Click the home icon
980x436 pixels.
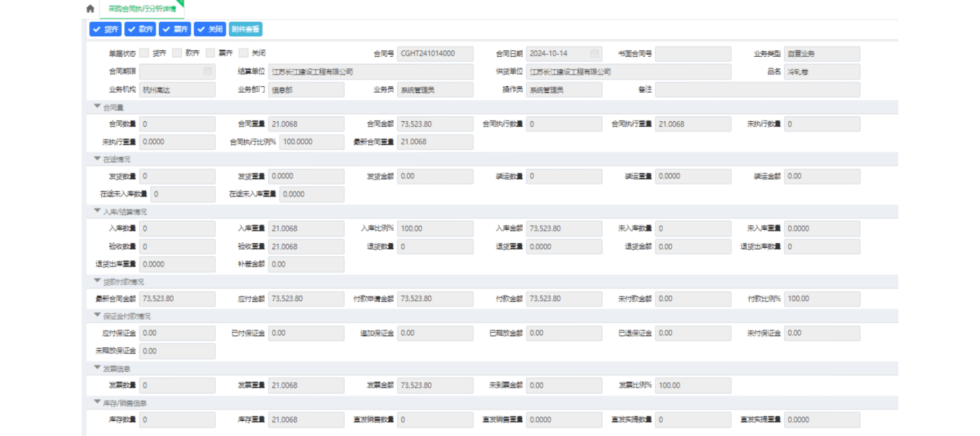tap(91, 9)
